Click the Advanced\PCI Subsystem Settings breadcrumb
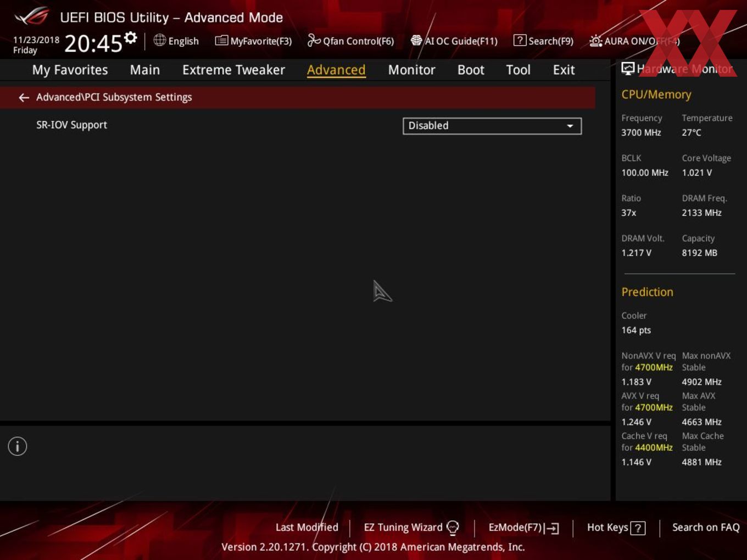The height and width of the screenshot is (560, 747). click(x=114, y=97)
